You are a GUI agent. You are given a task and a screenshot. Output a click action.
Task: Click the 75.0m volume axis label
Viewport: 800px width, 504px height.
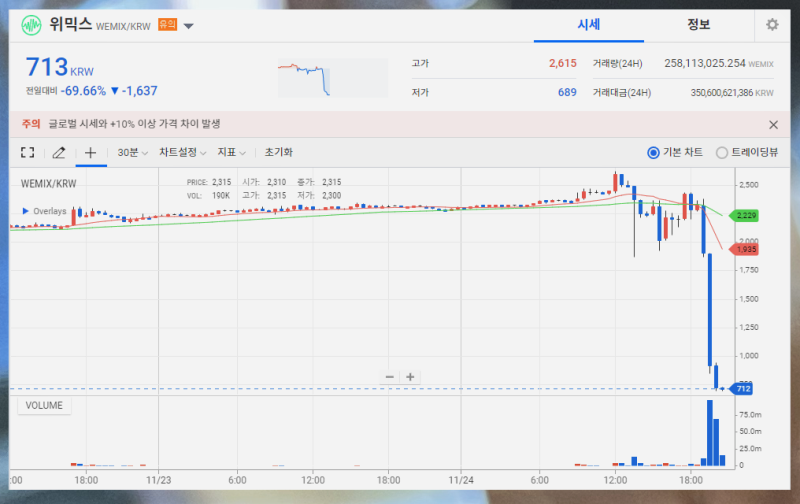point(750,415)
